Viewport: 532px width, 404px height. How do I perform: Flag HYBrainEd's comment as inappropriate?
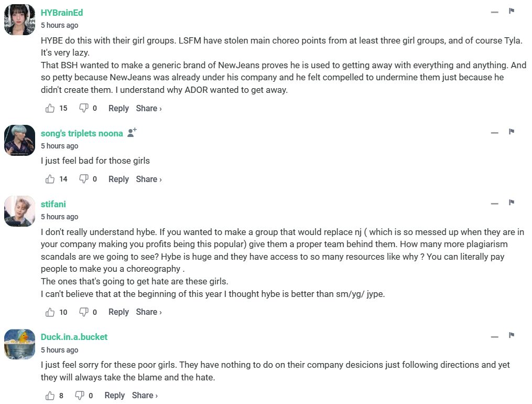coord(512,11)
